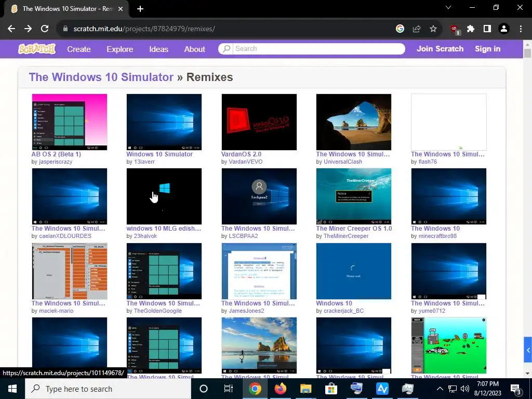Bookmark this page with the star icon
532x399 pixels.
(x=433, y=29)
